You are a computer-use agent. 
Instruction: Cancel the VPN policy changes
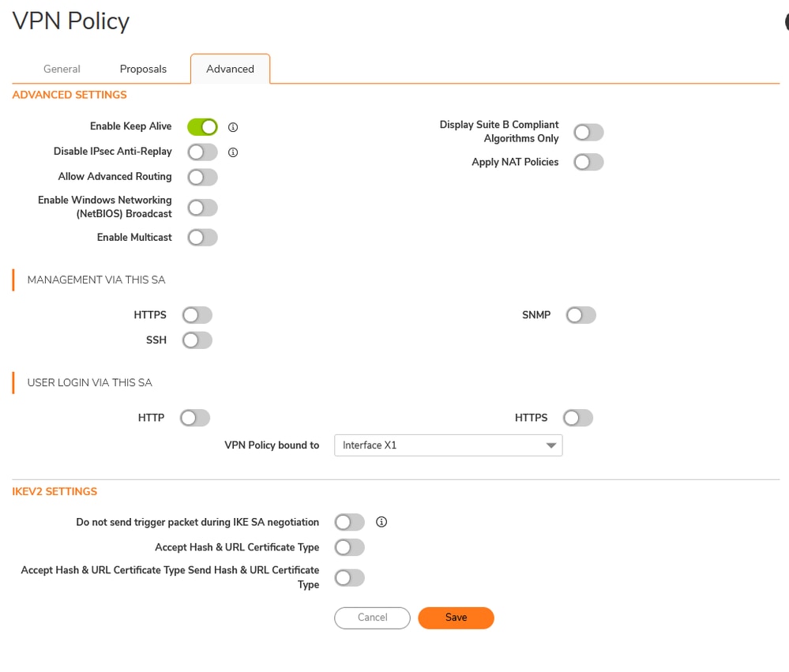pos(372,618)
